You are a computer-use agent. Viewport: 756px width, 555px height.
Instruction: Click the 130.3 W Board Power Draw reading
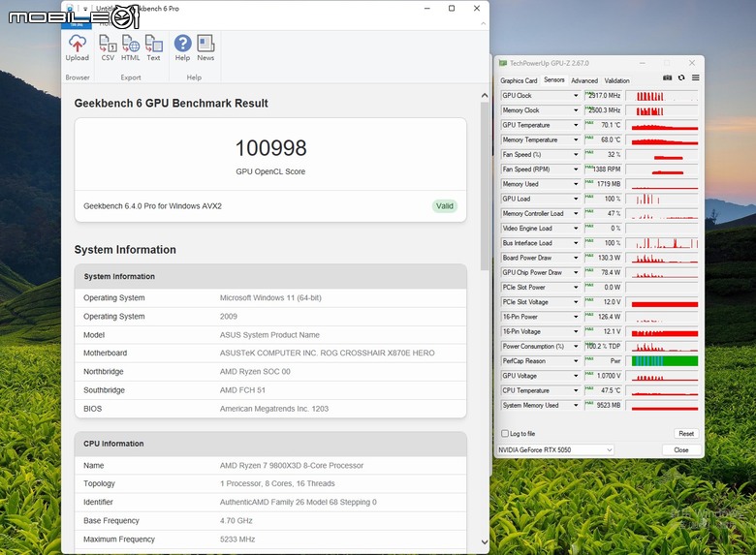[609, 258]
